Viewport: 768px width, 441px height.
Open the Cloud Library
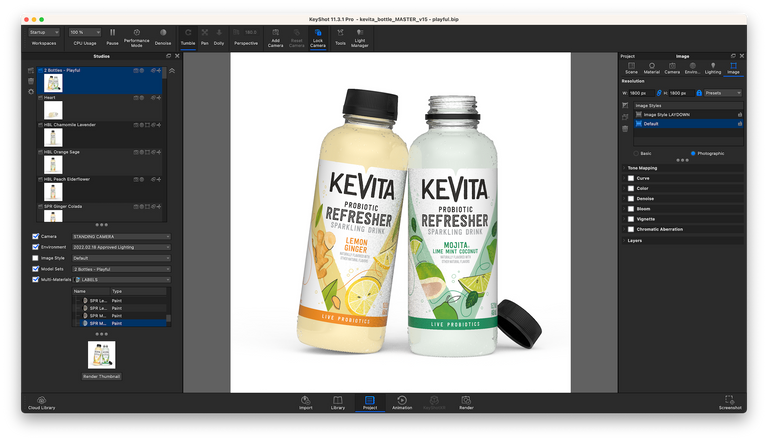click(42, 402)
